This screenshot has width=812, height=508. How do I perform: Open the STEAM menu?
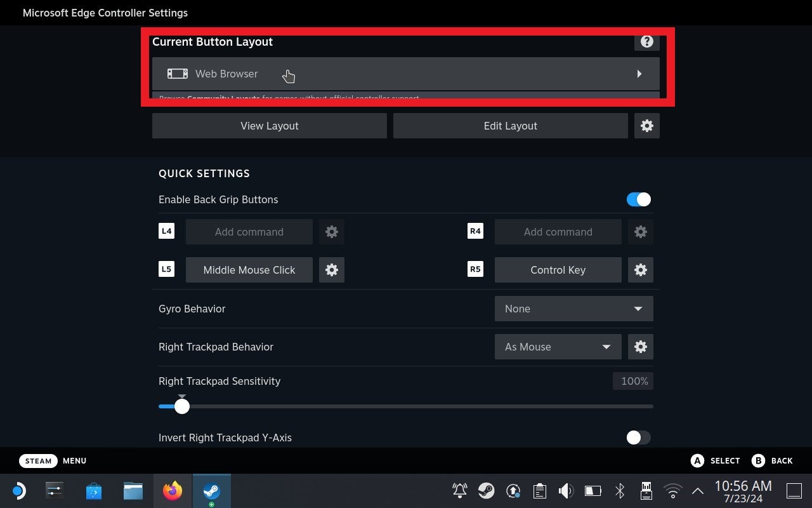38,460
